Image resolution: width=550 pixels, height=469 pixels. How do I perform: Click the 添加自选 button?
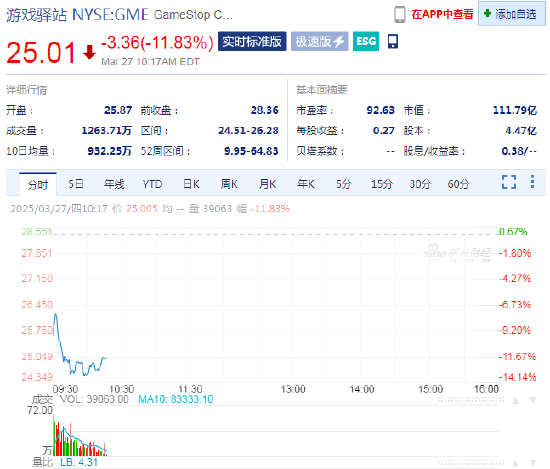[x=511, y=14]
